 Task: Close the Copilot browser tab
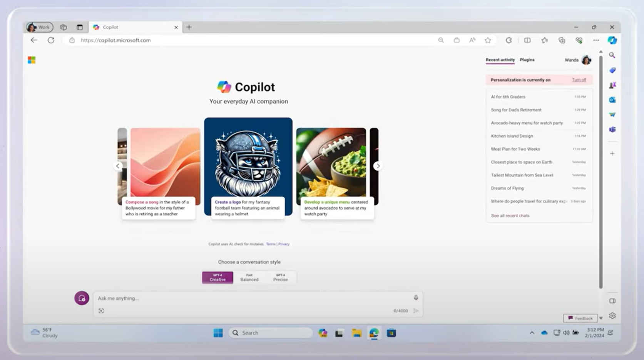pyautogui.click(x=176, y=27)
